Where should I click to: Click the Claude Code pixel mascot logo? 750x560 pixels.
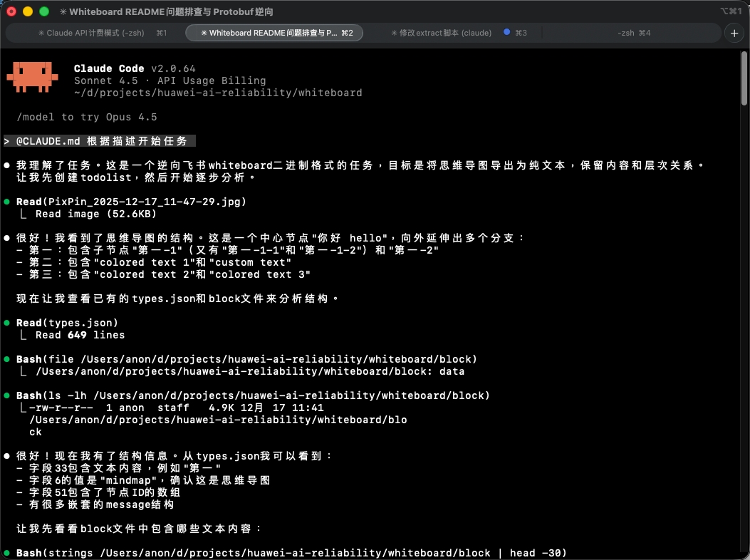pos(32,76)
